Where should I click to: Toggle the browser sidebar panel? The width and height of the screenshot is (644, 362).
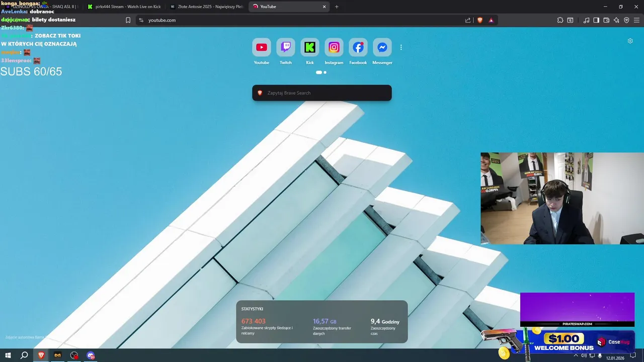coord(596,20)
